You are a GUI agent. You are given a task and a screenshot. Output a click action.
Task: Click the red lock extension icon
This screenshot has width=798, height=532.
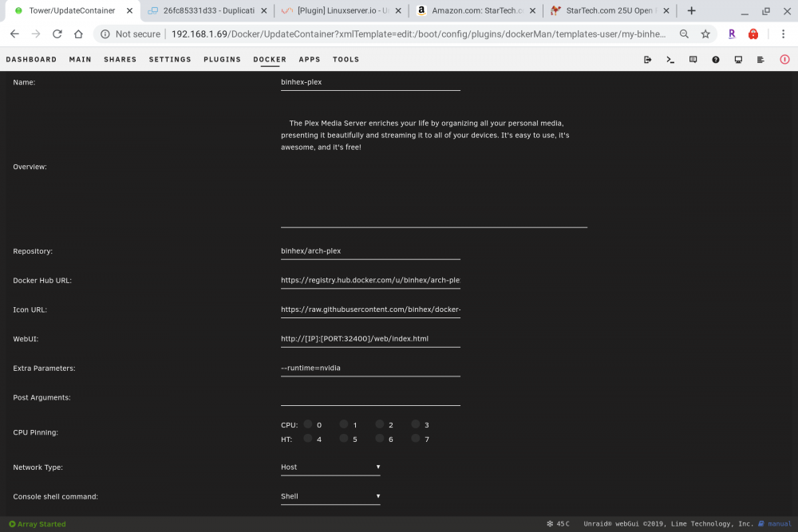pyautogui.click(x=753, y=34)
